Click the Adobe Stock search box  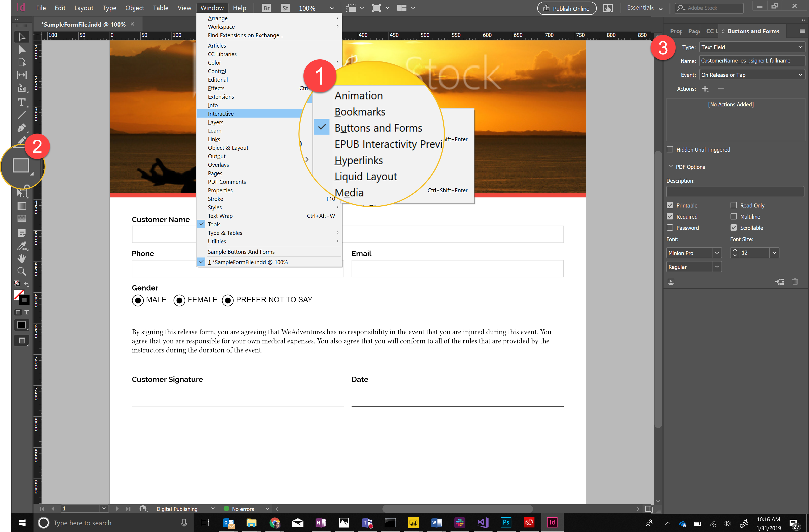click(709, 8)
